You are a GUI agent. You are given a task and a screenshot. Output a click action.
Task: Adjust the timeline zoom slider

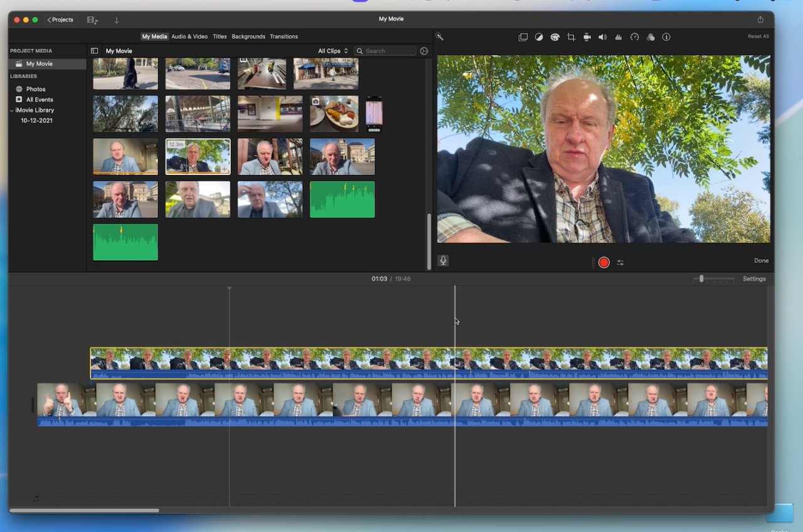click(701, 279)
